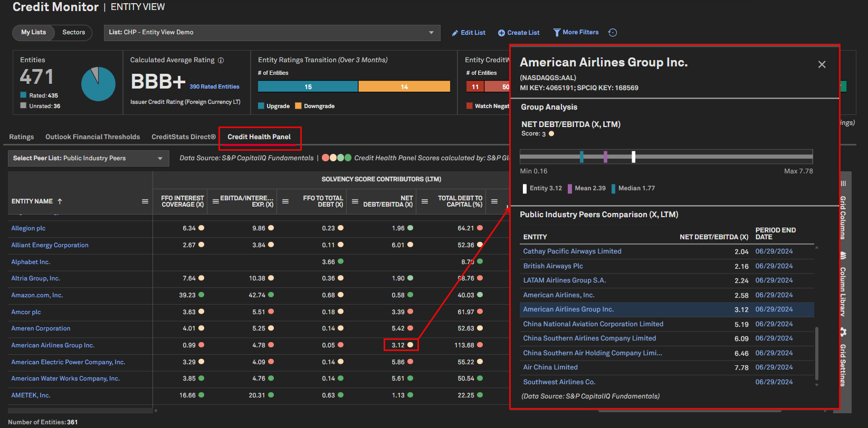
Task: Open American Airlines, Inc. peer link
Action: 559,295
